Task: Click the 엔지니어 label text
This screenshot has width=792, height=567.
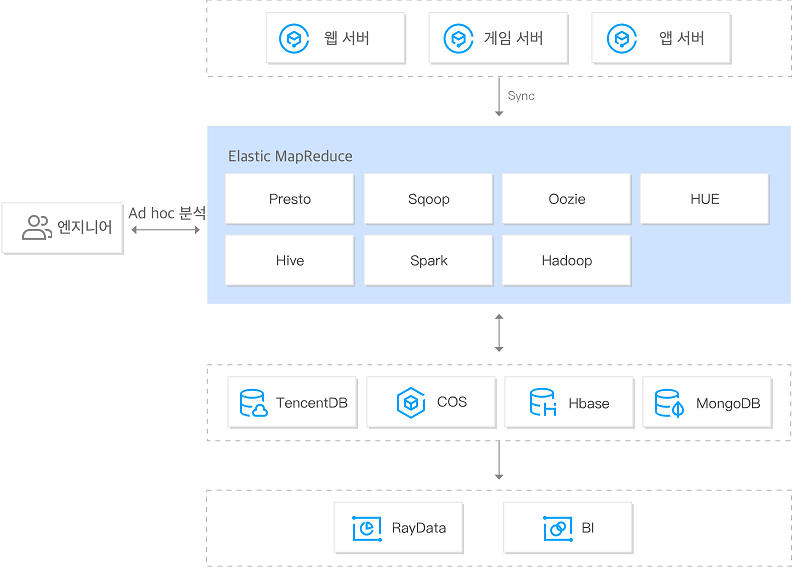Action: (x=84, y=227)
